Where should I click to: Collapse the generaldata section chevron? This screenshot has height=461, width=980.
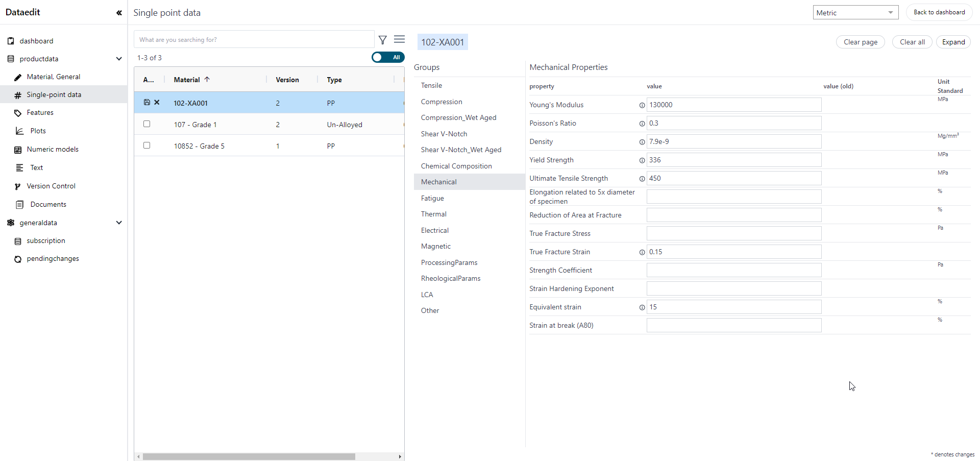[119, 223]
